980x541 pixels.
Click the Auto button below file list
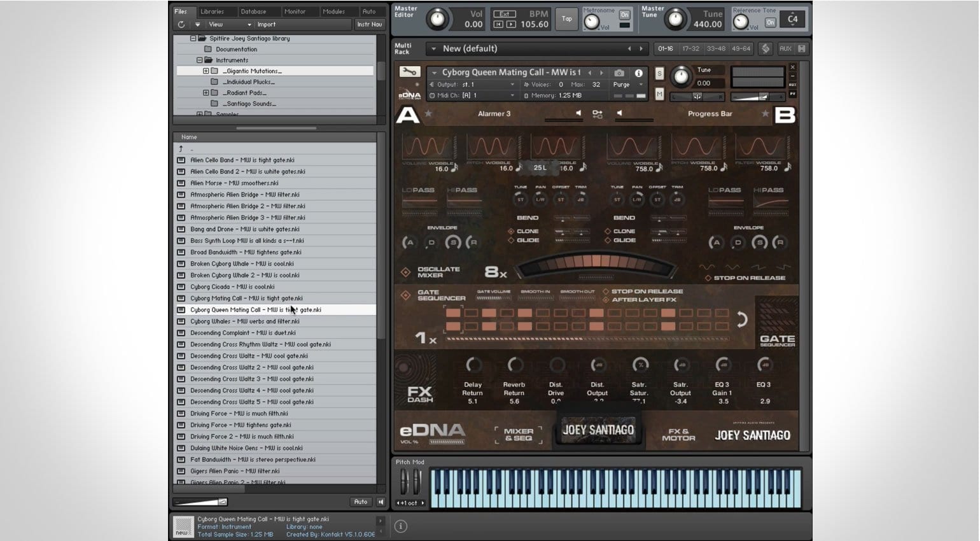tap(361, 502)
